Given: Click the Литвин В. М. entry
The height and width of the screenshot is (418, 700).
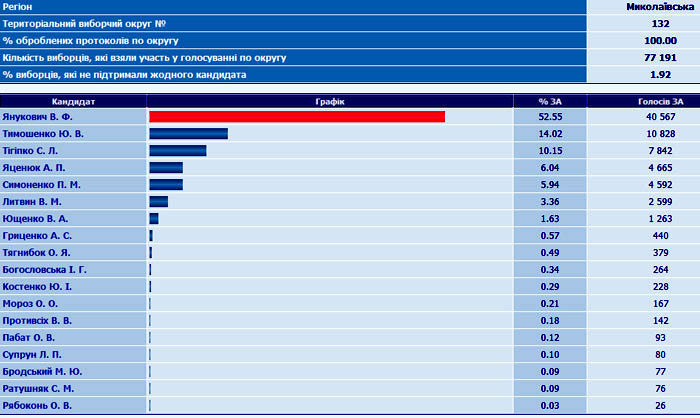Looking at the screenshot, I should [32, 202].
